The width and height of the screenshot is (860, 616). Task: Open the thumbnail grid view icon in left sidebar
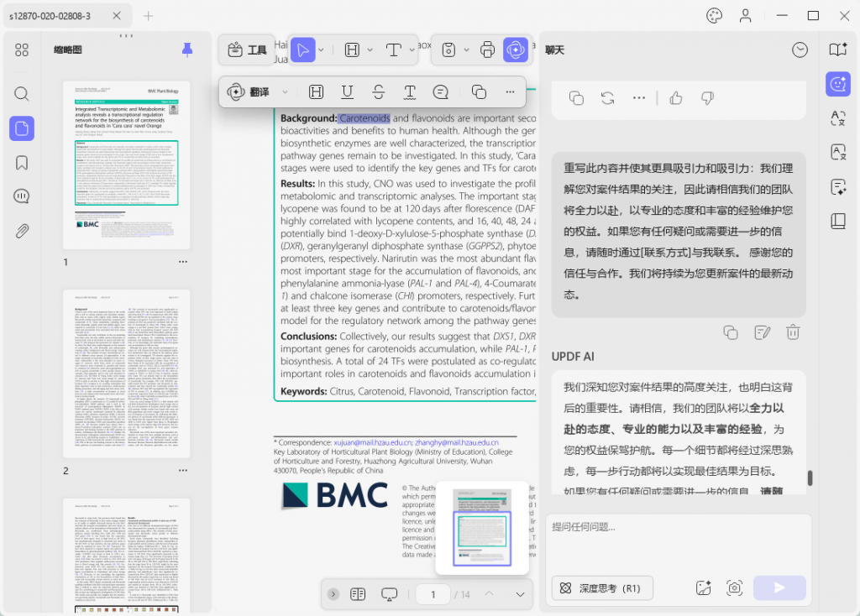(21, 50)
